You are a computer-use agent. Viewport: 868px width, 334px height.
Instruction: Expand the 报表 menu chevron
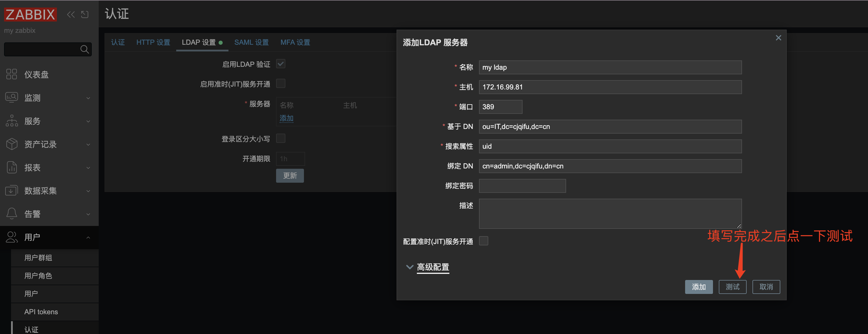[x=88, y=168]
